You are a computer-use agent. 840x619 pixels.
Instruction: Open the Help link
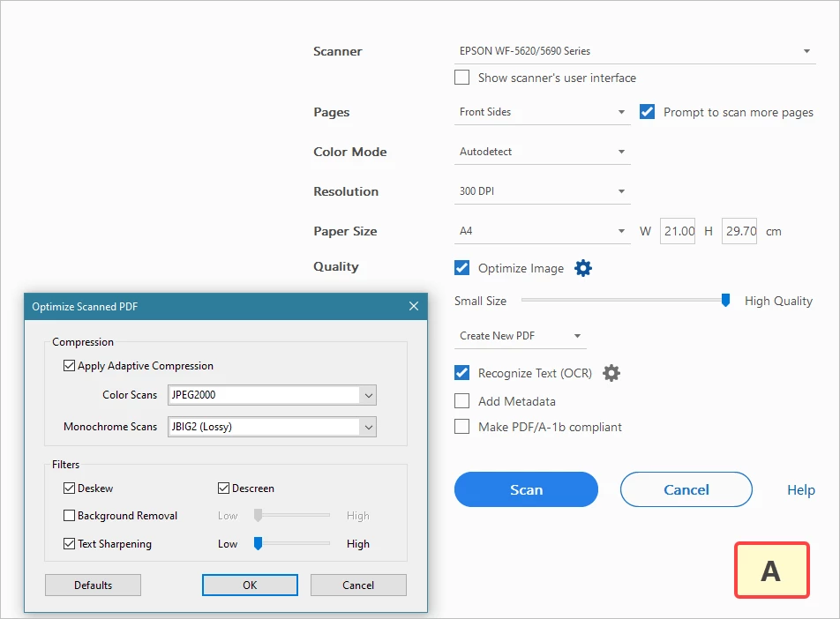click(x=801, y=490)
